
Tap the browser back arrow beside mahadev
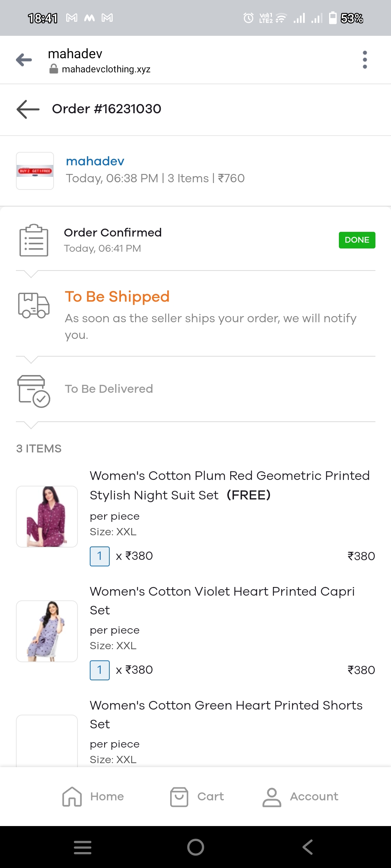pos(24,60)
